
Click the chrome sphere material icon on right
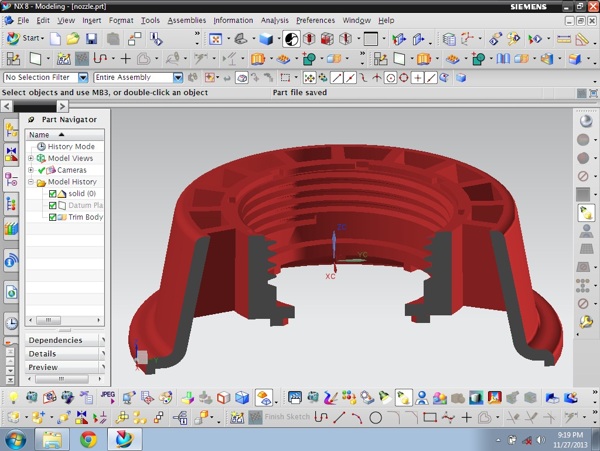coord(586,121)
